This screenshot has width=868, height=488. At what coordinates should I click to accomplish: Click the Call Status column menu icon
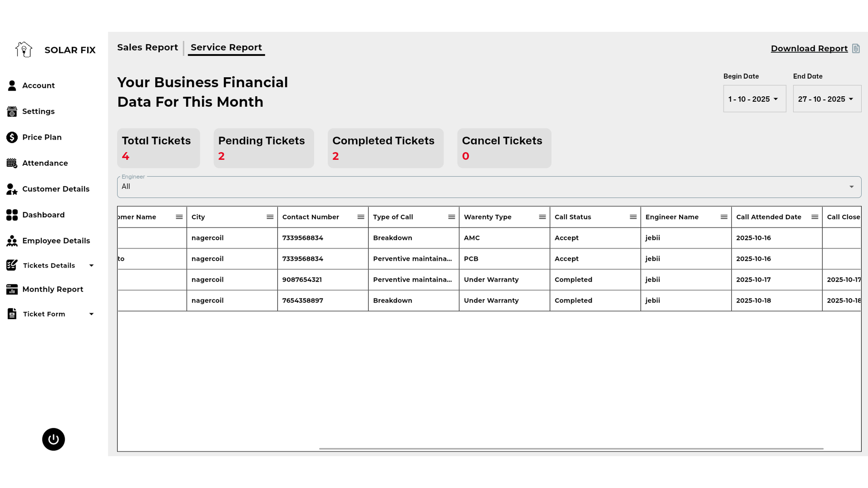(633, 217)
